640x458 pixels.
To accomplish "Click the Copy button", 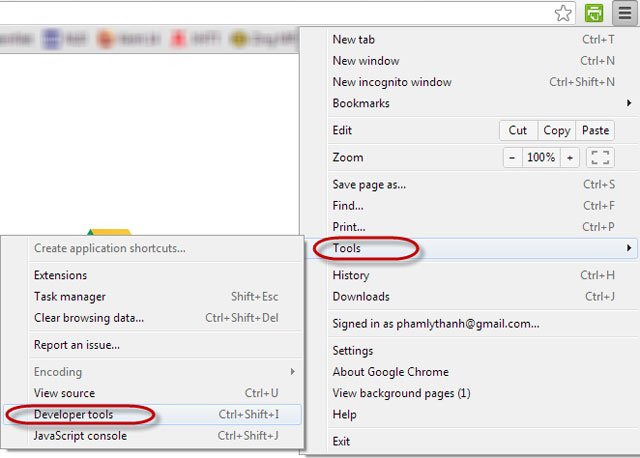I will tap(556, 130).
